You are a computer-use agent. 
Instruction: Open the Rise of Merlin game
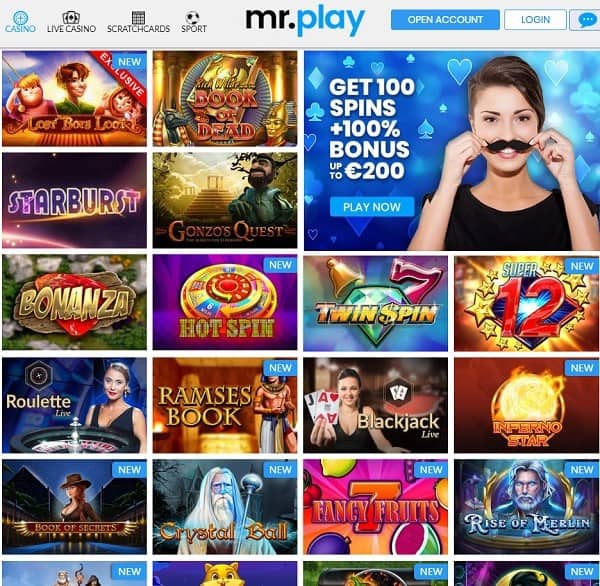pos(526,507)
